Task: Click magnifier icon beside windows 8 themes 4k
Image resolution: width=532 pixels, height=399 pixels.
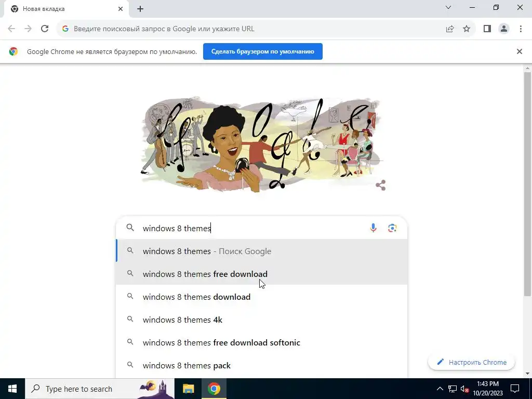Action: [130, 319]
